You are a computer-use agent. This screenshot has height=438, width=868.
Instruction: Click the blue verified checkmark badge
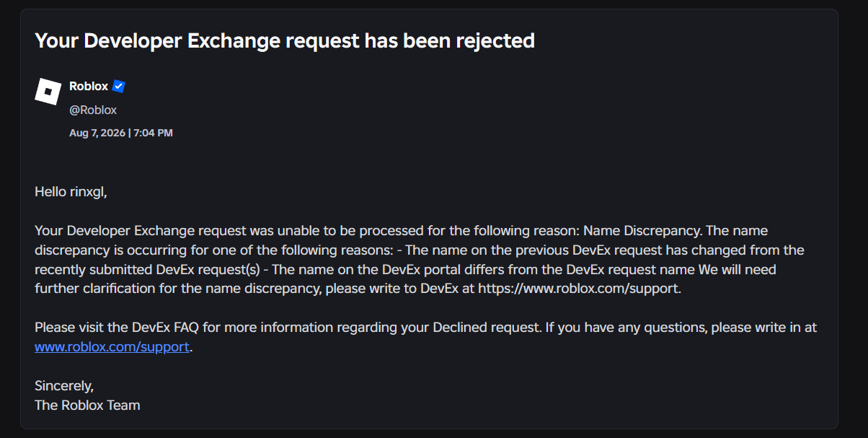click(119, 87)
